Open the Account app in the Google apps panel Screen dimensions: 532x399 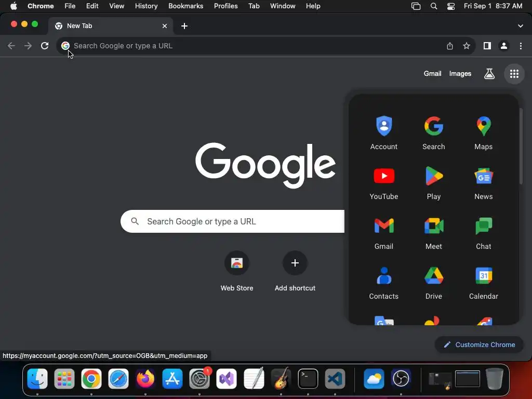pyautogui.click(x=384, y=132)
